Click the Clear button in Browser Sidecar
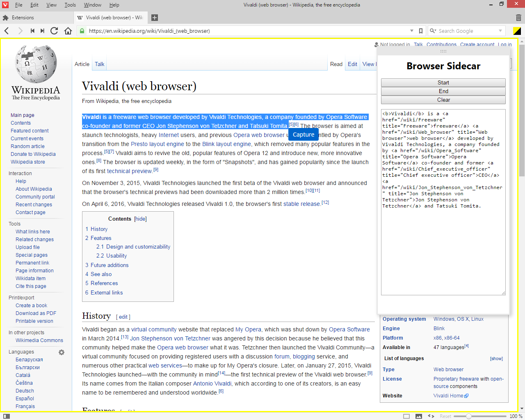Viewport: 525px width, 420px height. pyautogui.click(x=443, y=100)
